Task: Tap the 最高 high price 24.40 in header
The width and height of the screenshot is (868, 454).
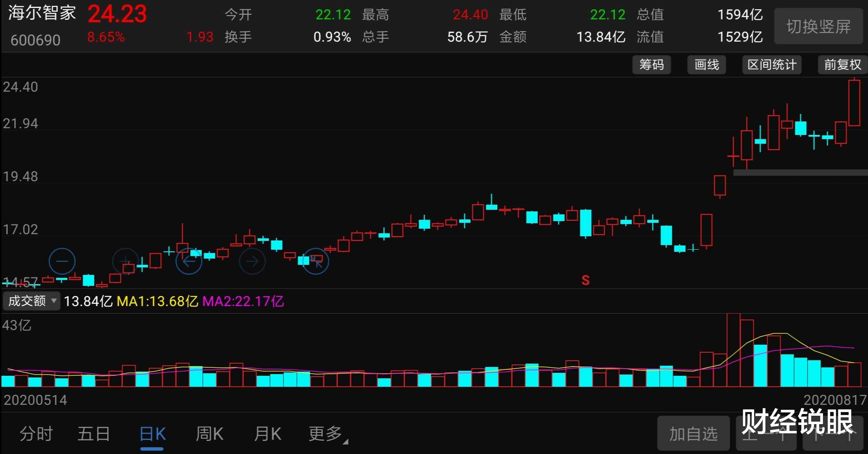Action: point(470,15)
